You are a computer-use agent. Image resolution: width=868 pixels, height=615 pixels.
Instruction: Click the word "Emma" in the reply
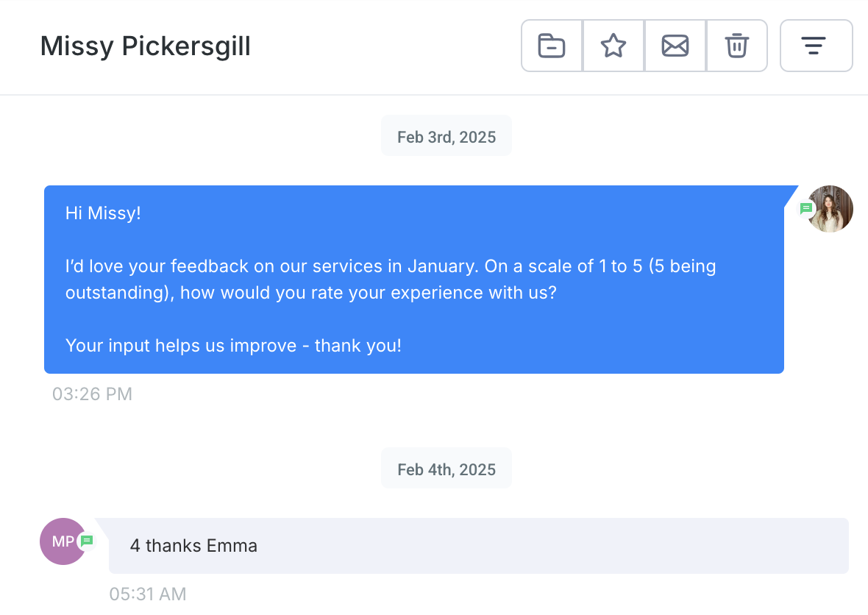232,546
